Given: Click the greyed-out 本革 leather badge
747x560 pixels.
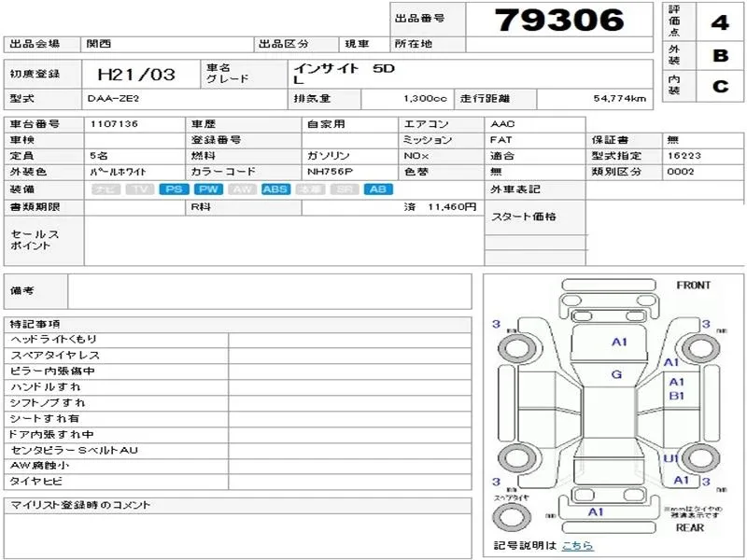Looking at the screenshot, I should (309, 189).
